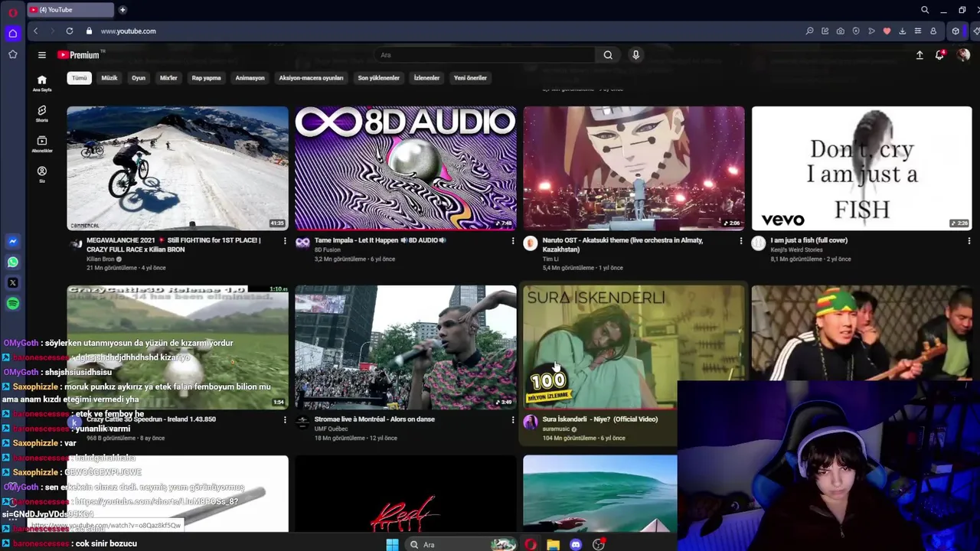Open Stromae live à Montréal video title
The height and width of the screenshot is (551, 980).
coord(374,419)
